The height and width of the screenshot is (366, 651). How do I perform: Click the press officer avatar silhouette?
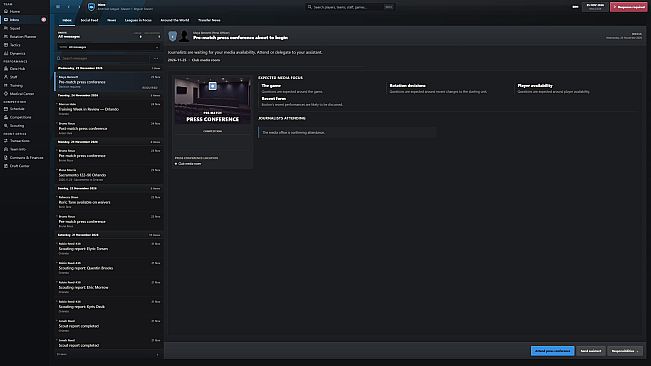click(x=184, y=36)
